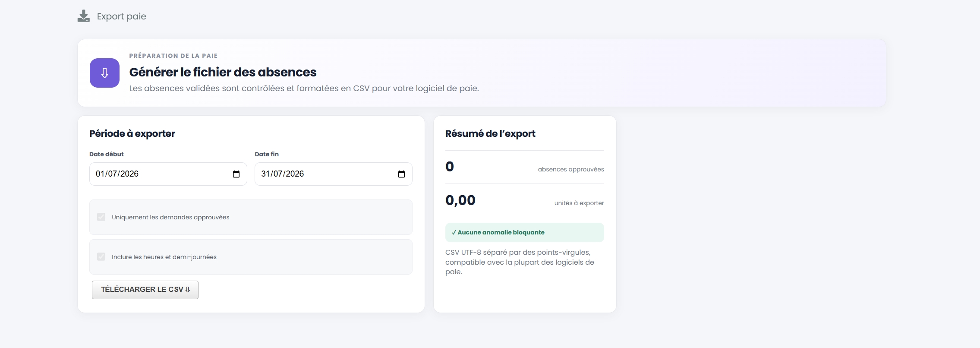Screen dimensions: 980x348
Task: Click the Préparation de la paie label
Action: point(173,56)
